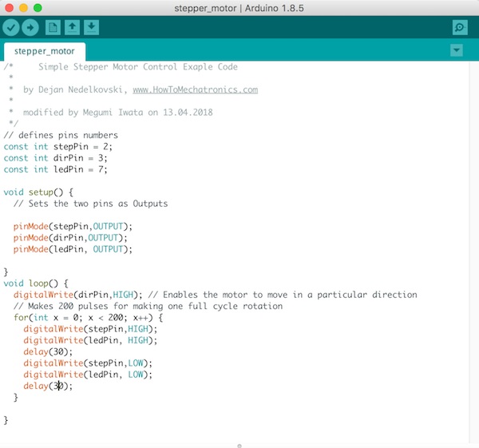Click the first 'delay(30);' line
479x448 pixels.
(x=48, y=351)
